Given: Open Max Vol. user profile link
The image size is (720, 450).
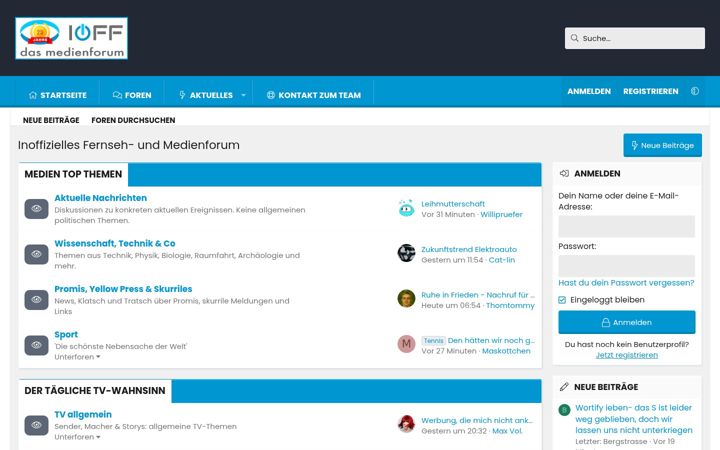Looking at the screenshot, I should click(507, 431).
